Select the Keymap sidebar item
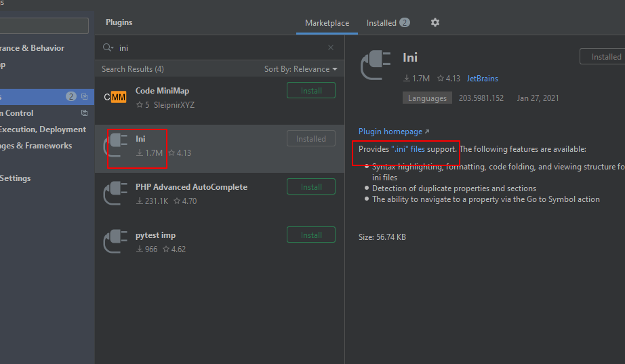 tap(3, 65)
